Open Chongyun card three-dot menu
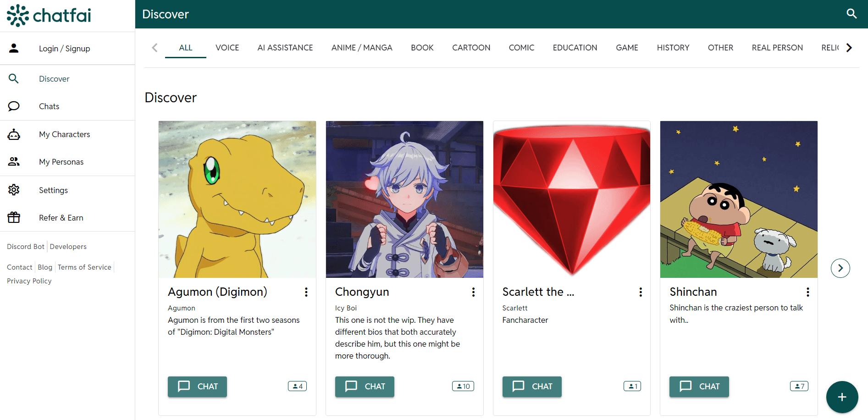The width and height of the screenshot is (868, 420). tap(473, 292)
